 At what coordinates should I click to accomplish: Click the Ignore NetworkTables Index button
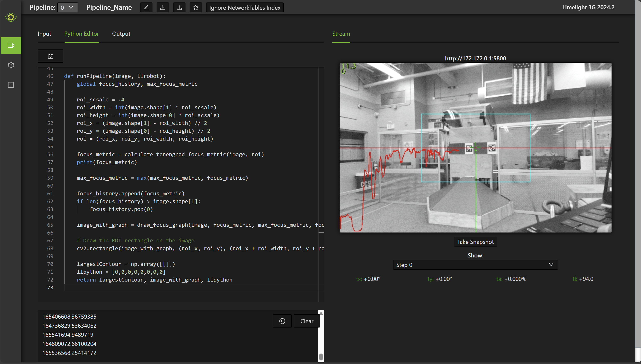(x=244, y=7)
